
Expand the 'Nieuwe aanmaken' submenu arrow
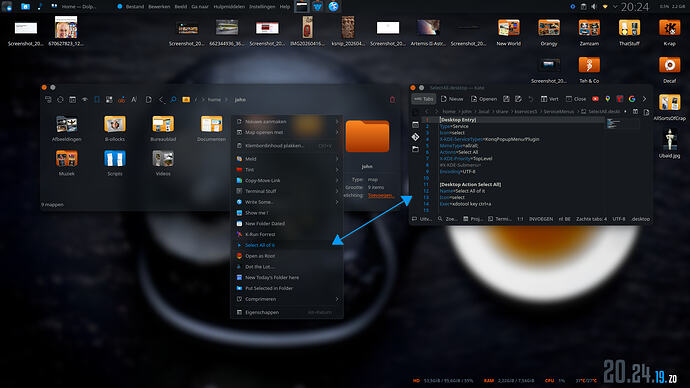337,121
